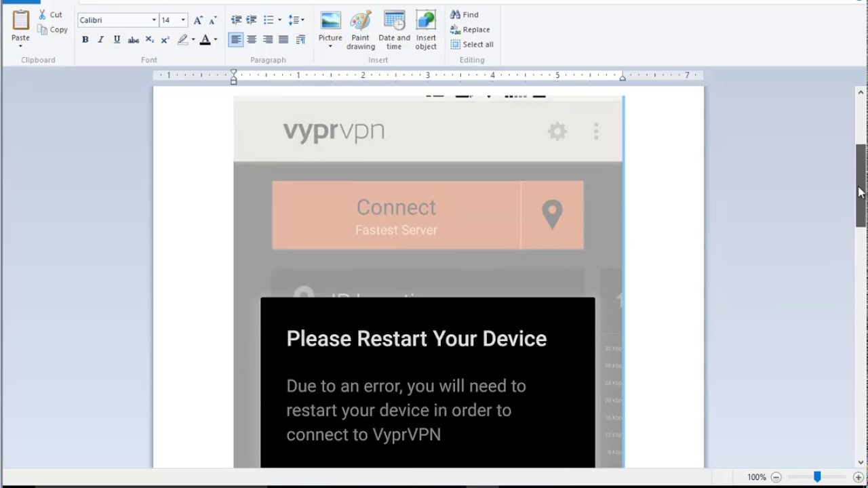Zoom out with the minus button
The width and height of the screenshot is (868, 488).
point(776,477)
